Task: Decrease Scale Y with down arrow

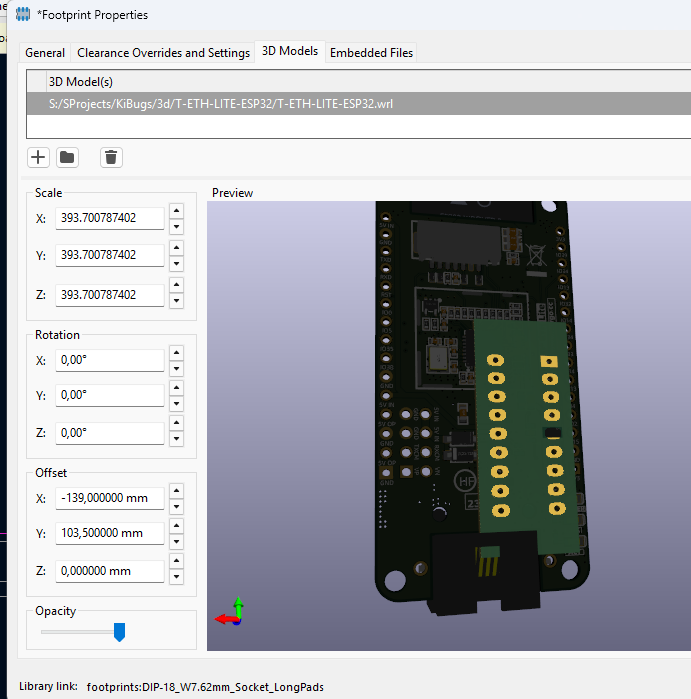Action: pos(177,263)
